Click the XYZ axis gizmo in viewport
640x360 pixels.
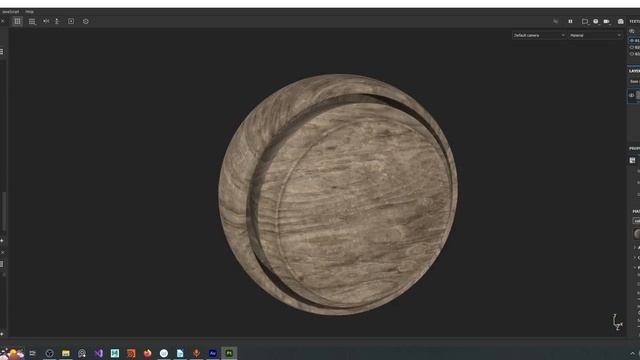click(x=617, y=322)
